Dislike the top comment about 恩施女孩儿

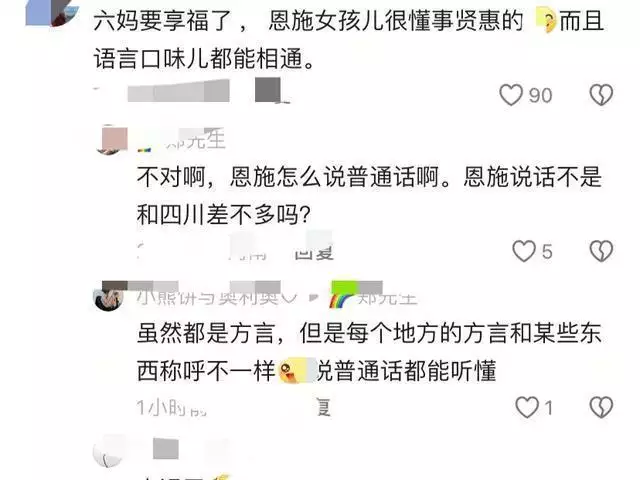pos(601,95)
